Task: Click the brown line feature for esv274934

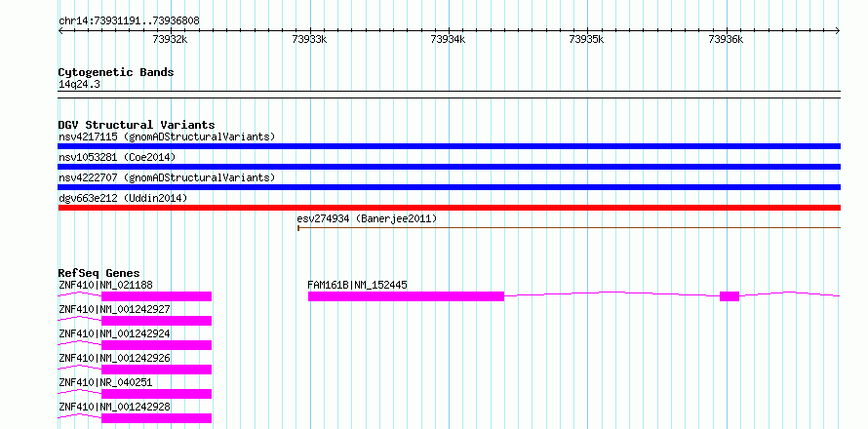Action: point(569,227)
